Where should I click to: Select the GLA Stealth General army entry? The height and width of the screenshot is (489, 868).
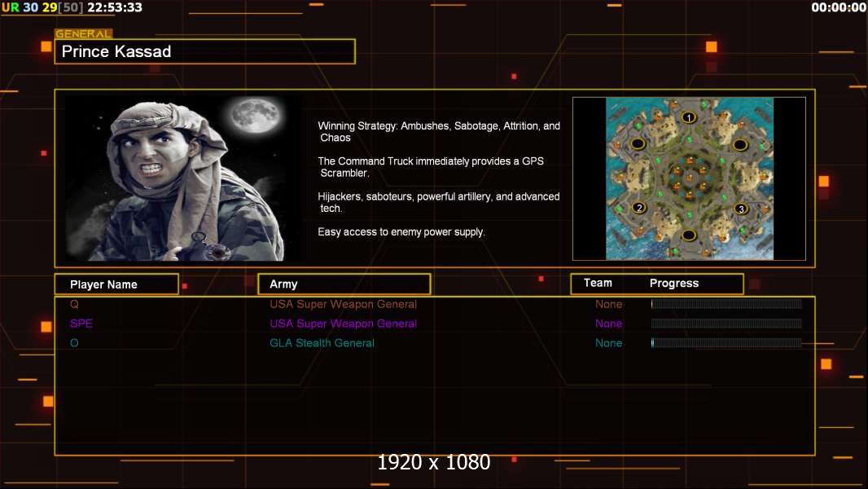pos(322,343)
